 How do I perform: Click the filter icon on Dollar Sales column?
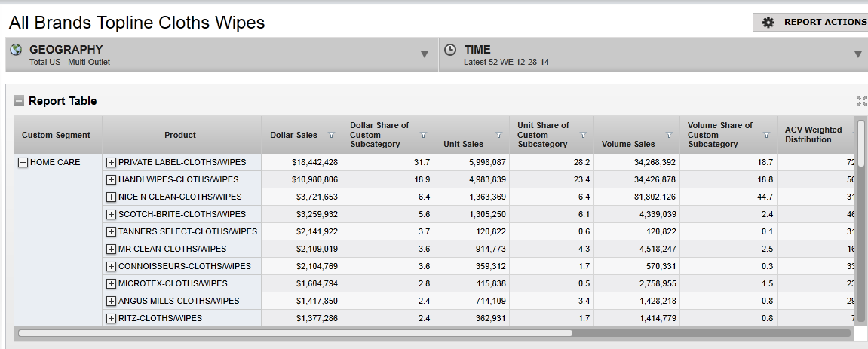[332, 136]
